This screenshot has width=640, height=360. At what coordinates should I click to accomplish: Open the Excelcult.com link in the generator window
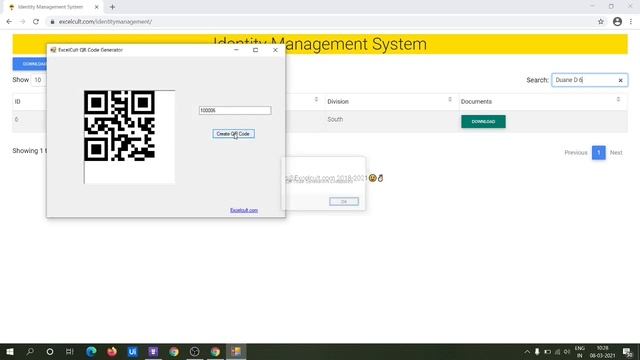[x=244, y=210]
